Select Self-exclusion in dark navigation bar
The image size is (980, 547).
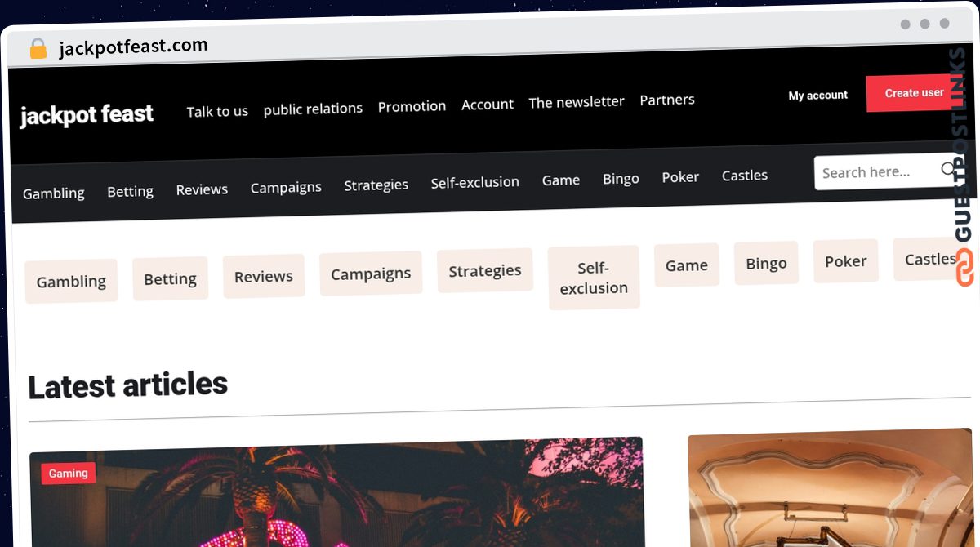(x=474, y=182)
